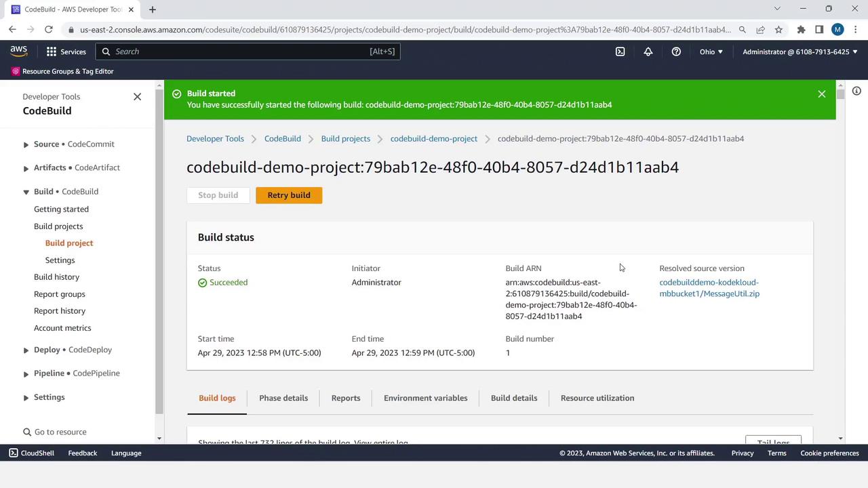Screen dimensions: 868x488
Task: Click the green Build started check icon
Action: [177, 94]
